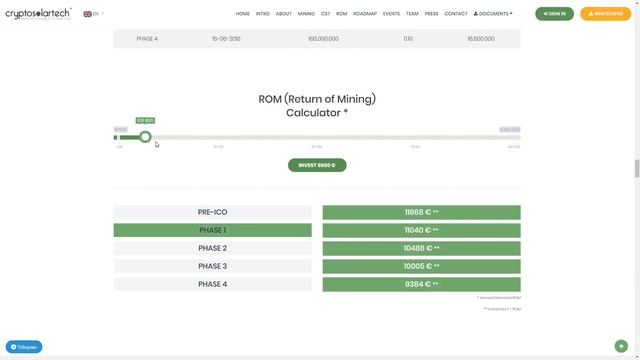Go to the TEAM section

(412, 14)
